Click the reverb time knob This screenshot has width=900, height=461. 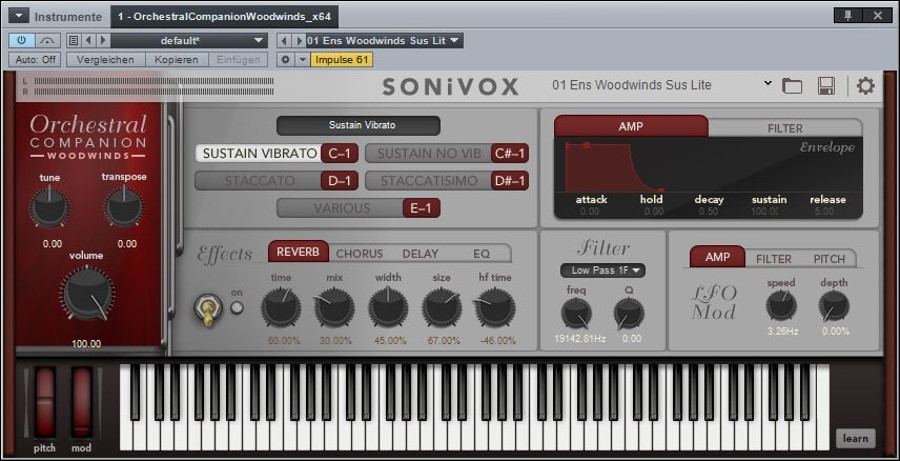pos(281,307)
